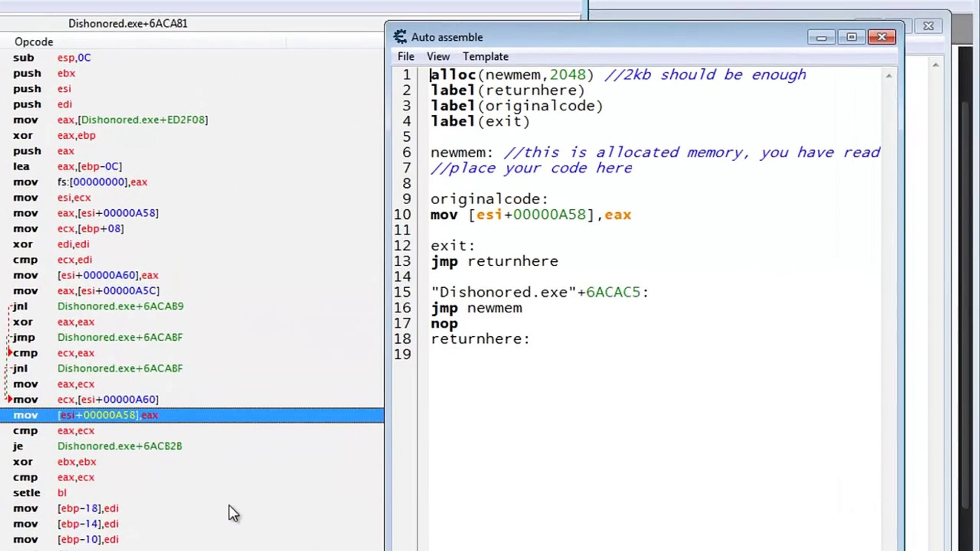Viewport: 980px width, 551px height.
Task: Select the 'cmp ecx,eax' instruction row
Action: 192,353
